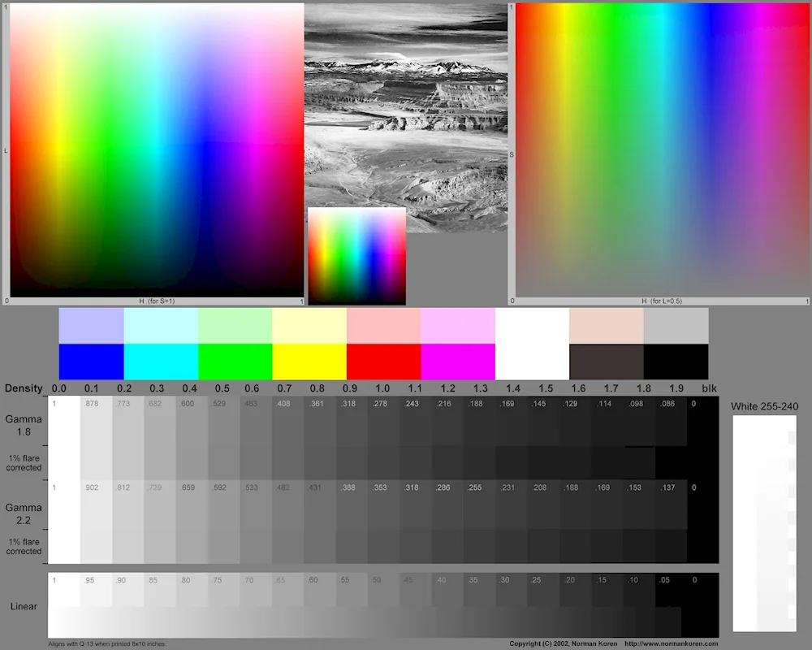Screen dimensions: 812x650
Task: Click the White 255-240 test strip
Action: click(x=764, y=523)
